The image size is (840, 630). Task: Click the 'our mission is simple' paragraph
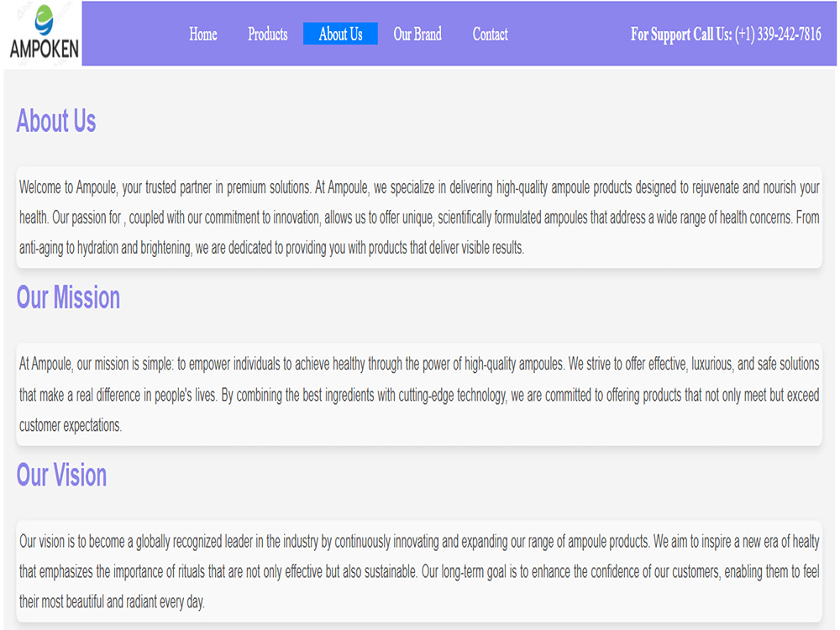coord(419,394)
